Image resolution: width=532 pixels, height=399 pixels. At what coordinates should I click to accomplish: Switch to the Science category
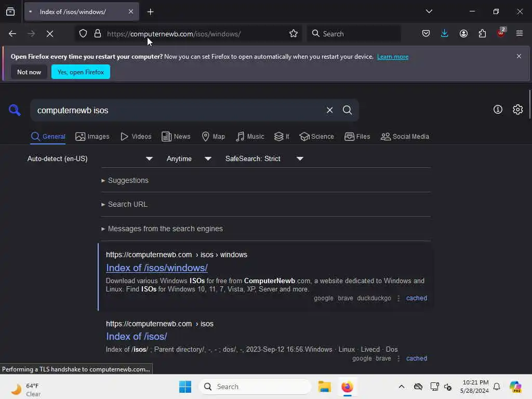click(x=316, y=137)
